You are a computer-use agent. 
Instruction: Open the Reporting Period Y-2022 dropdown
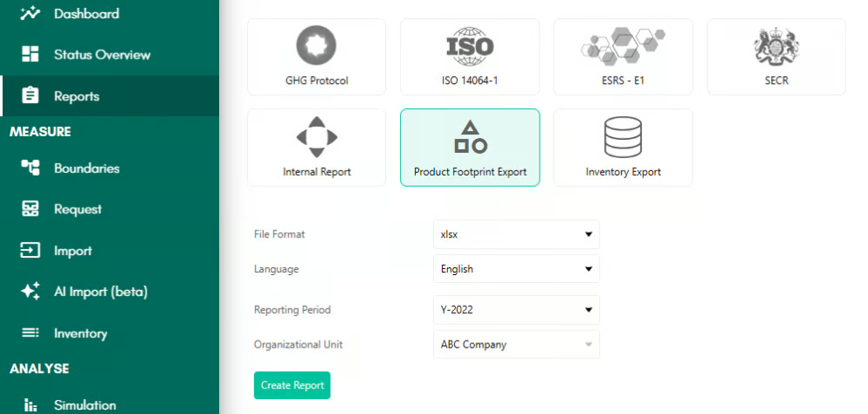pyautogui.click(x=516, y=309)
